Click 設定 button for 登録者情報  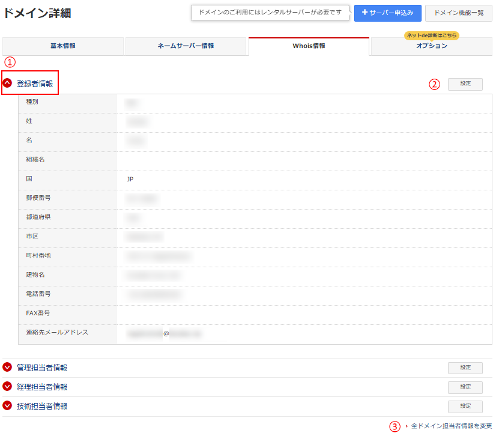click(465, 84)
